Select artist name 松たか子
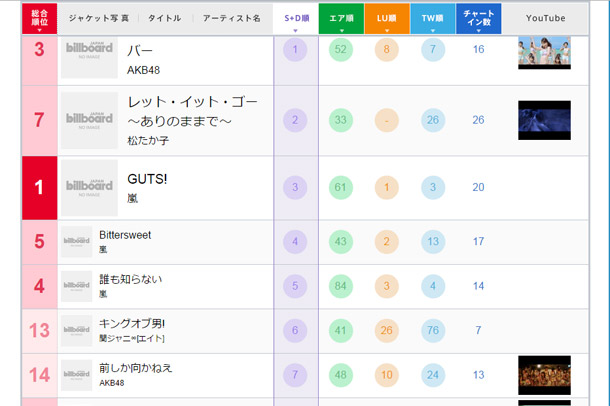The width and height of the screenshot is (610, 406). tap(148, 139)
